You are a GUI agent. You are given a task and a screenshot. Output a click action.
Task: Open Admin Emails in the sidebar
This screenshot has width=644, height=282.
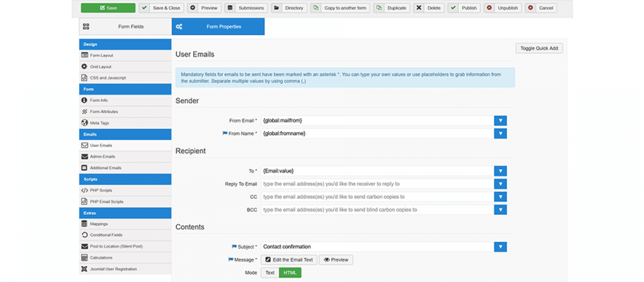125,157
